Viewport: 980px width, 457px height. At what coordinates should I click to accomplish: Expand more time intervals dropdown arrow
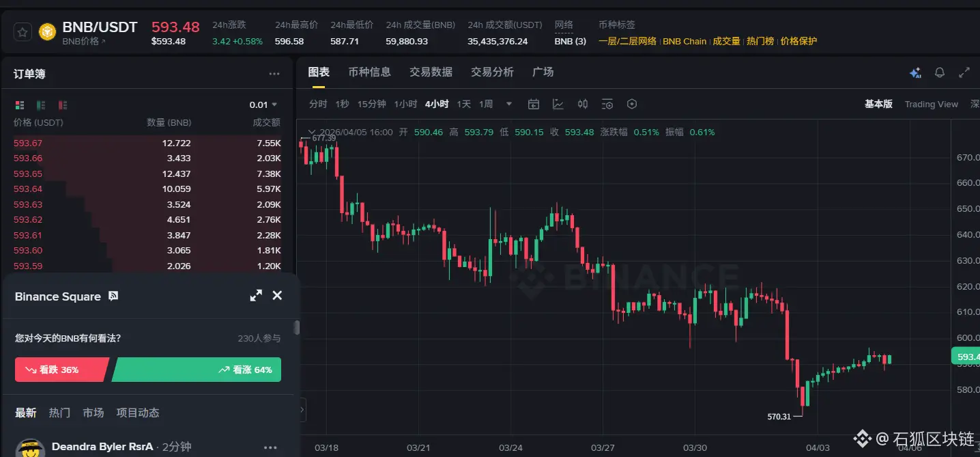coord(509,104)
